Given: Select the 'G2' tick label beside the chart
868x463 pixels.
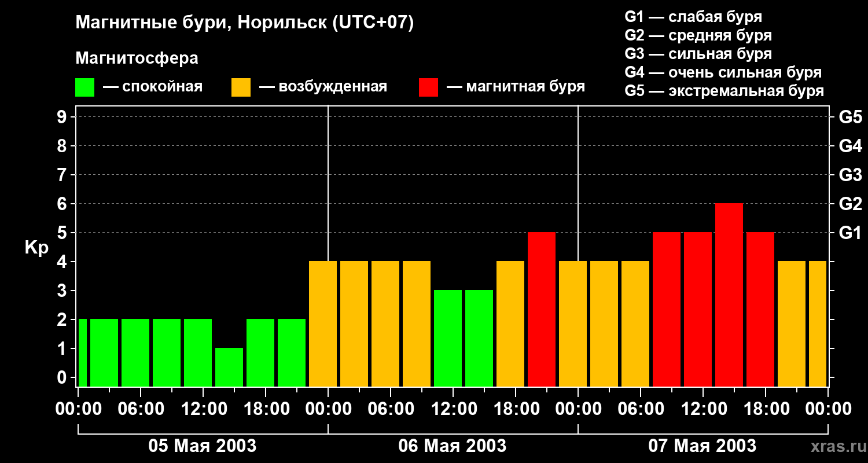Looking at the screenshot, I should click(x=851, y=204).
